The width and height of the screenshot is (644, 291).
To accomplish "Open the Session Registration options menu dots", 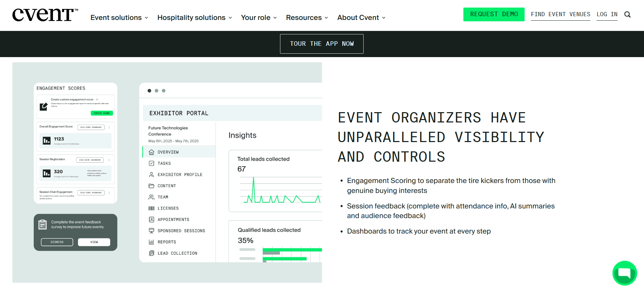I will (109, 160).
